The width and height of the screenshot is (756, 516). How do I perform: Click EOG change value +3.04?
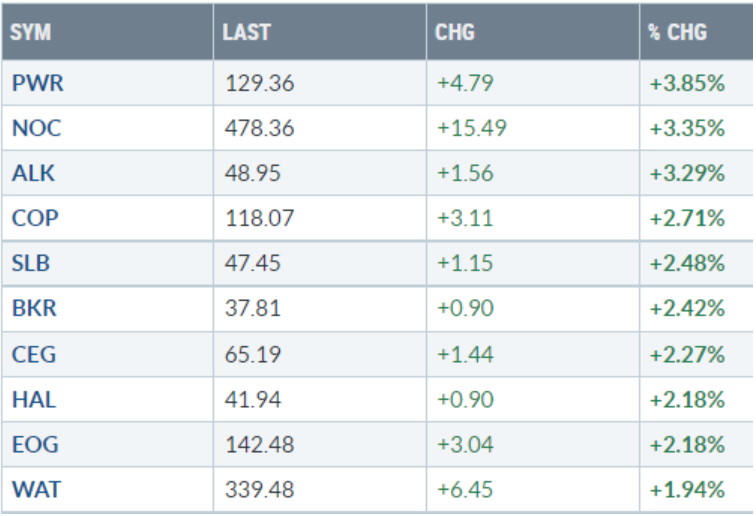click(466, 445)
